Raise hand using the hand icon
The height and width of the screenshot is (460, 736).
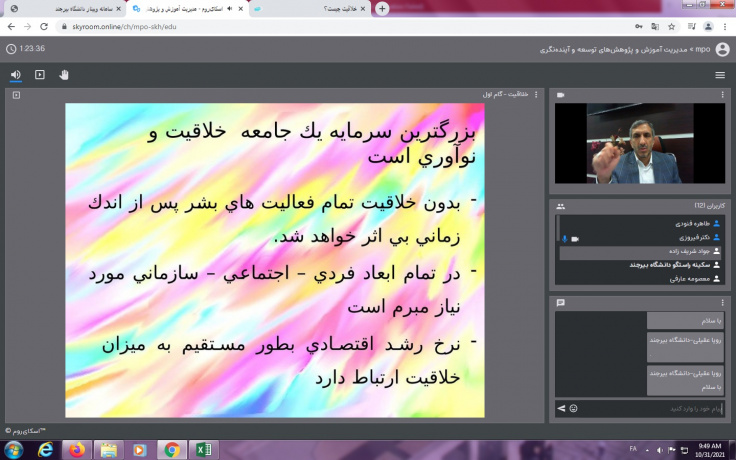pyautogui.click(x=64, y=74)
